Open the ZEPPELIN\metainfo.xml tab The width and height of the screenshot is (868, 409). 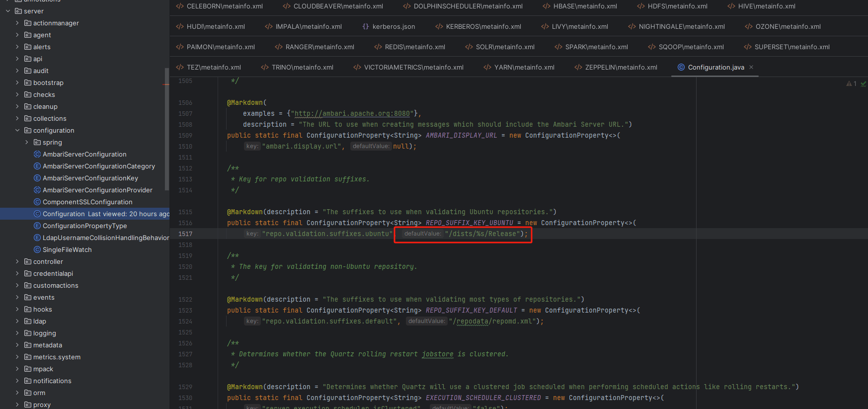tap(616, 67)
